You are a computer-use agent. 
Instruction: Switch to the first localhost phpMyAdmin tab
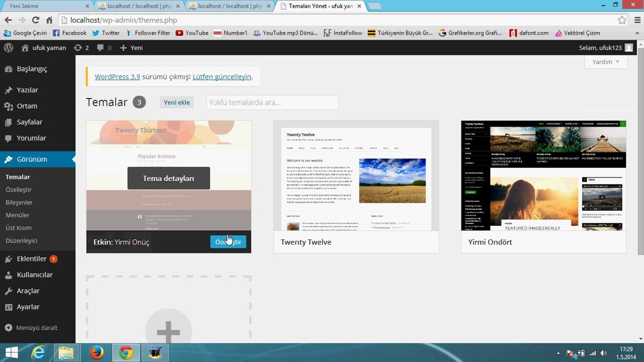pos(139,7)
